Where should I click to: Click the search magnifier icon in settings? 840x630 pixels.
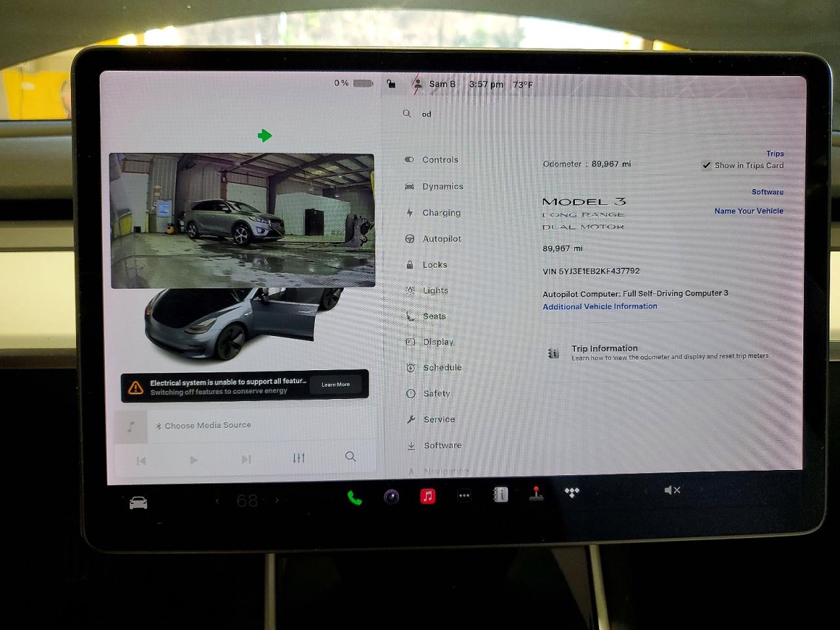click(407, 114)
